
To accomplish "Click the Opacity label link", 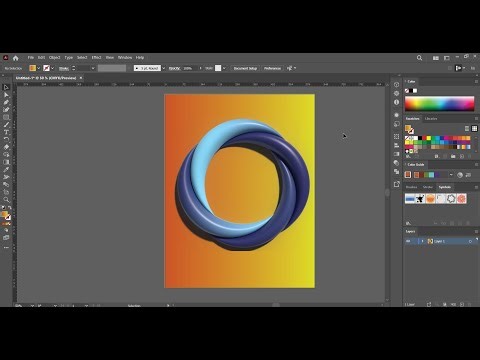I will (174, 68).
